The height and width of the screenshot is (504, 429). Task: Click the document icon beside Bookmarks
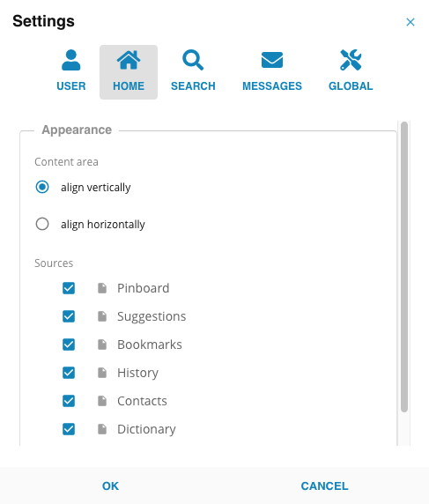pyautogui.click(x=102, y=345)
